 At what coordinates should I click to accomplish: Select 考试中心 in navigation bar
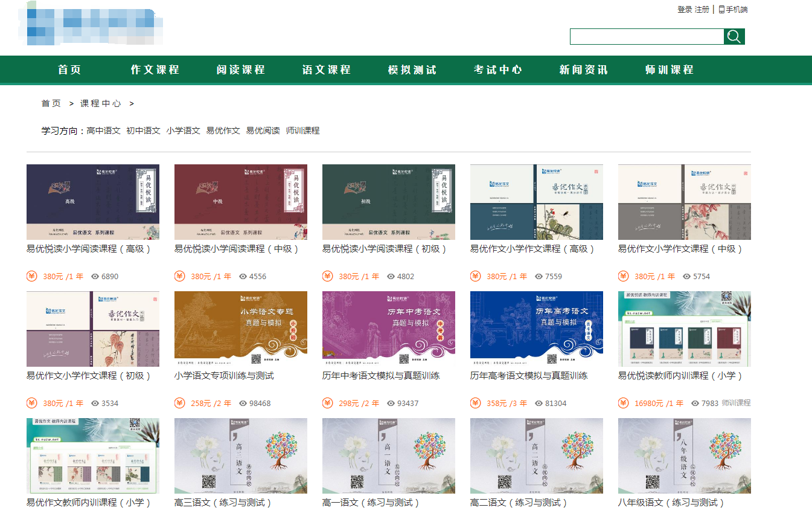(x=498, y=69)
